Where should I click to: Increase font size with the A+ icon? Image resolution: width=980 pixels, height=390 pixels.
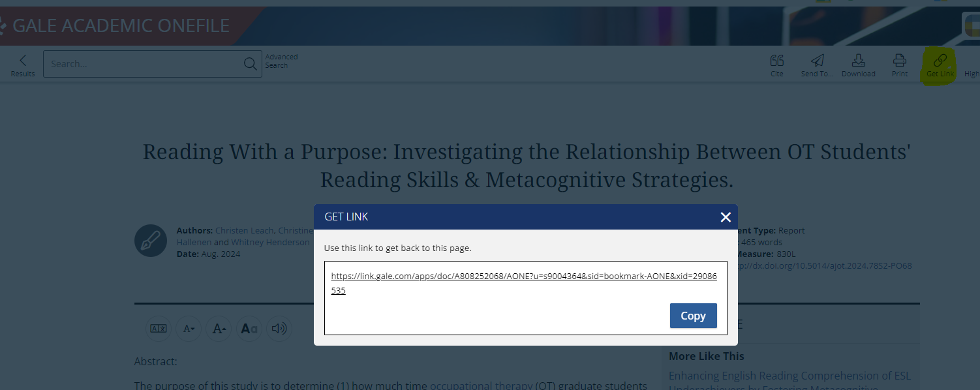click(219, 329)
